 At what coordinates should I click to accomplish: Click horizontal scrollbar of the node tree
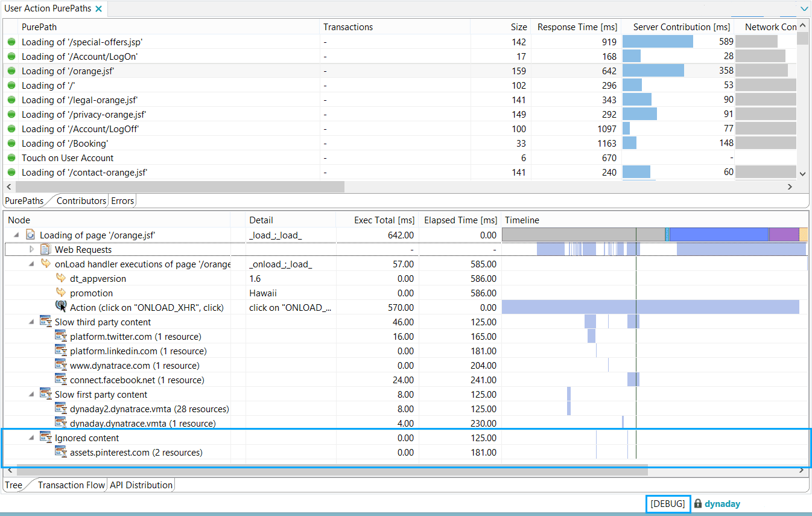[x=332, y=470]
